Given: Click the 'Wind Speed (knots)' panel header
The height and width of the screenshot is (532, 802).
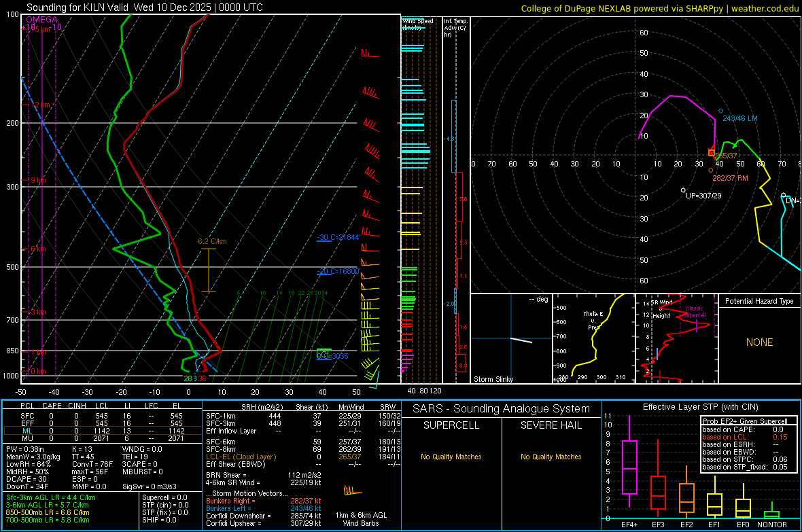Looking at the screenshot, I should pyautogui.click(x=417, y=24).
